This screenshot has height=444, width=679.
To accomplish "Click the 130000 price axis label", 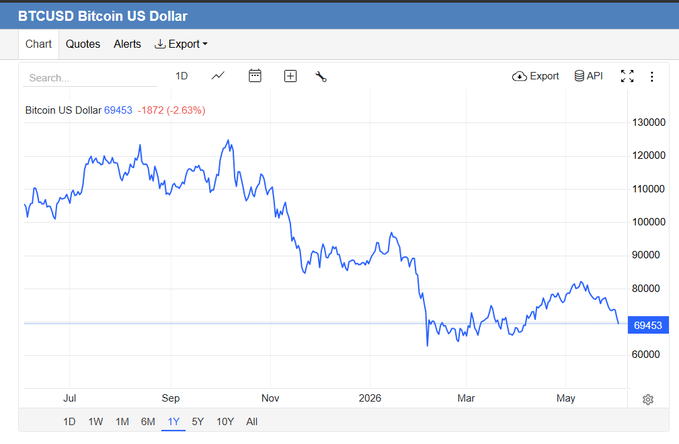I will [649, 123].
